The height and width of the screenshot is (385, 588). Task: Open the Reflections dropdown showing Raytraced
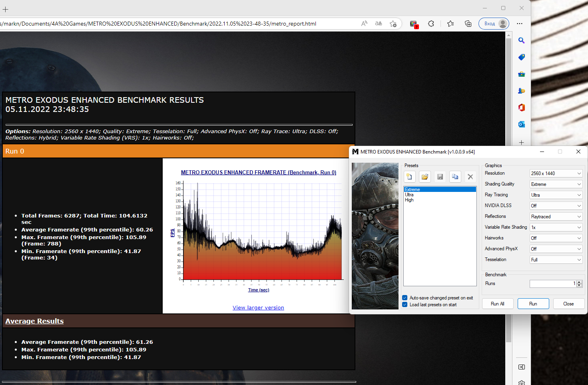556,217
